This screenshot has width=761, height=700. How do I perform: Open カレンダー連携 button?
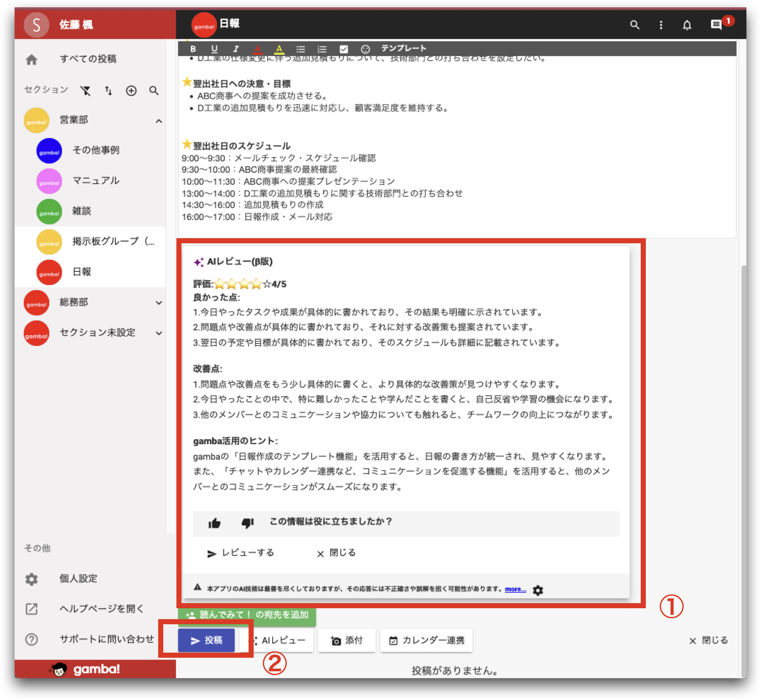click(x=426, y=640)
